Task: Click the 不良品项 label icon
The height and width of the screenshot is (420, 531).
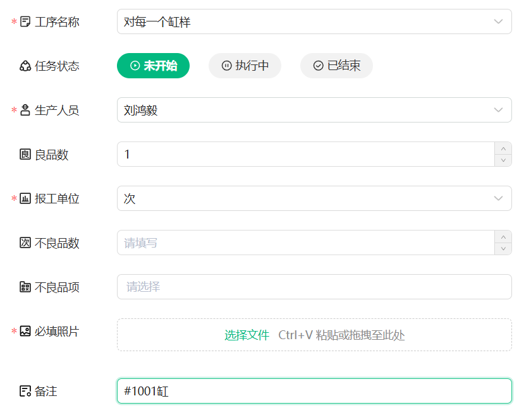Action: coord(25,287)
